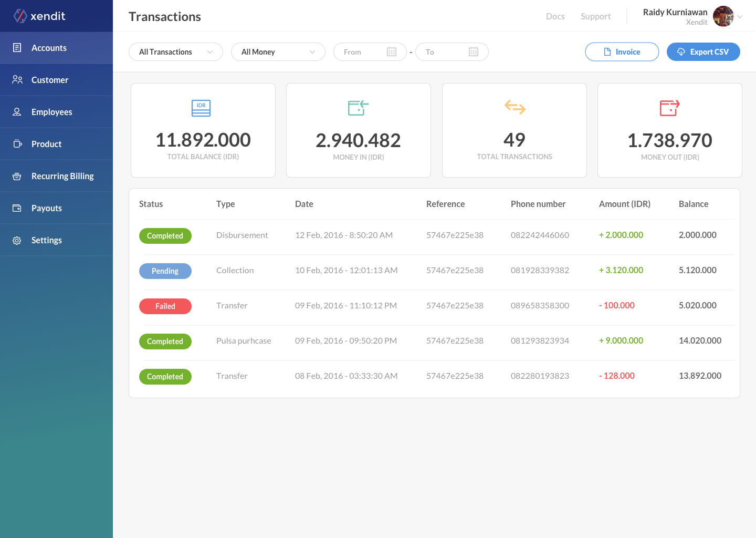756x538 pixels.
Task: Open the Docs link
Action: point(555,16)
